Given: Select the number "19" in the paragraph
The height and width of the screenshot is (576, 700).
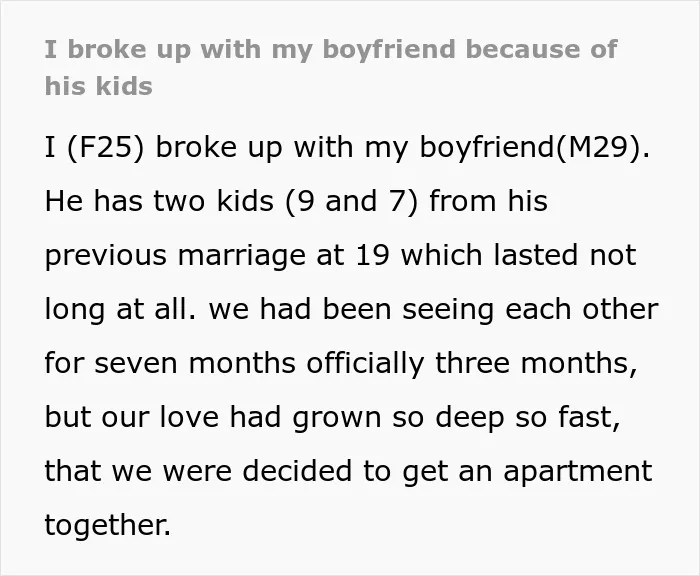Looking at the screenshot, I should pos(373,255).
